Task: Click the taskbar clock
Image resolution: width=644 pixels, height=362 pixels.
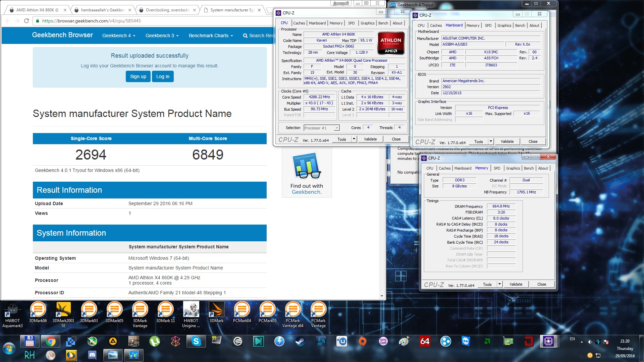Action: point(625,348)
